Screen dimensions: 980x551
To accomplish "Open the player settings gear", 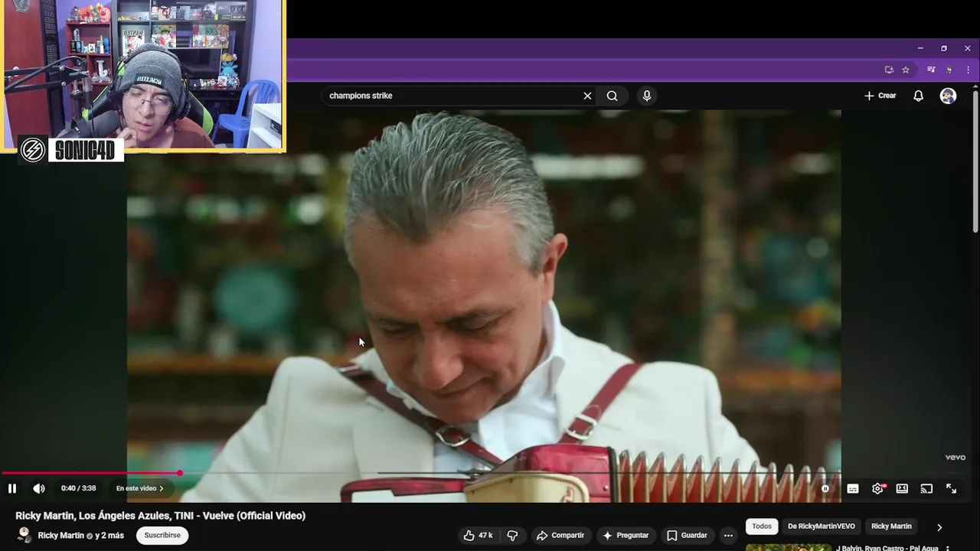I will [x=877, y=488].
